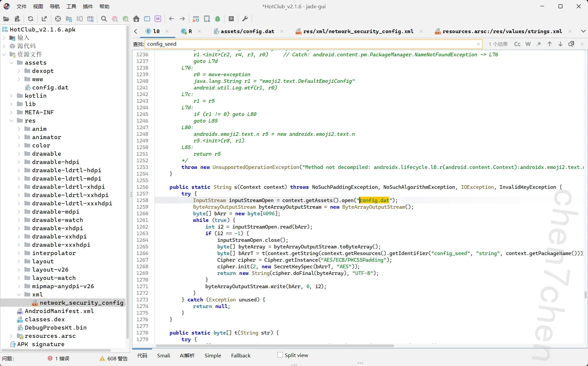Toggle whole word W search option
This screenshot has height=366, width=588.
coord(528,44)
